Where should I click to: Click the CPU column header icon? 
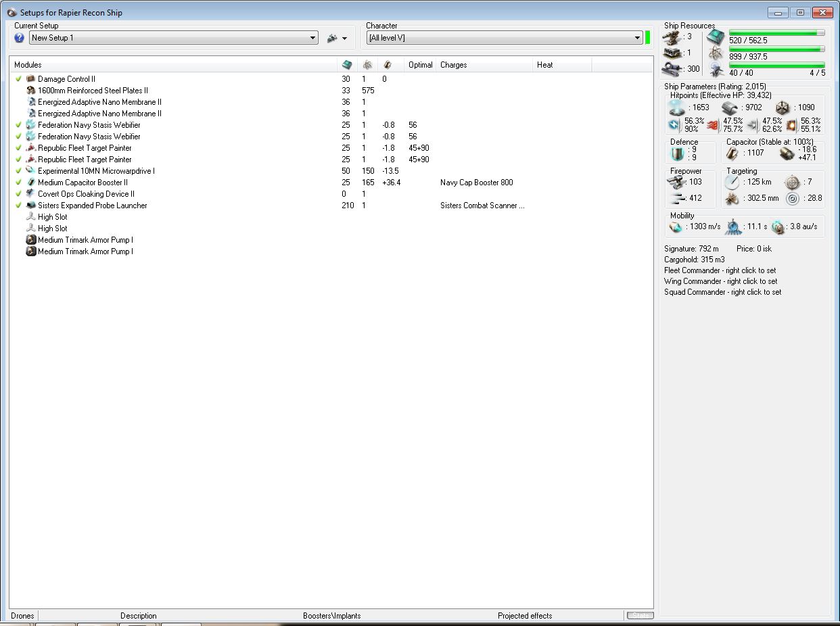347,65
